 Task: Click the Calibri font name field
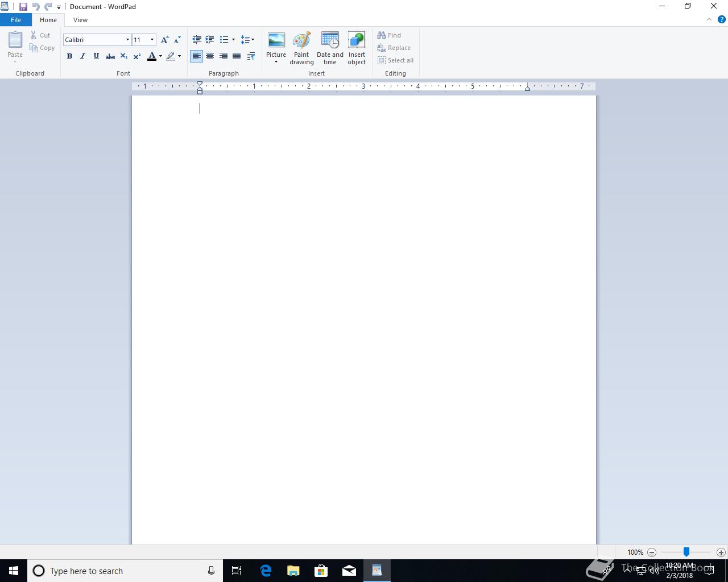click(93, 40)
